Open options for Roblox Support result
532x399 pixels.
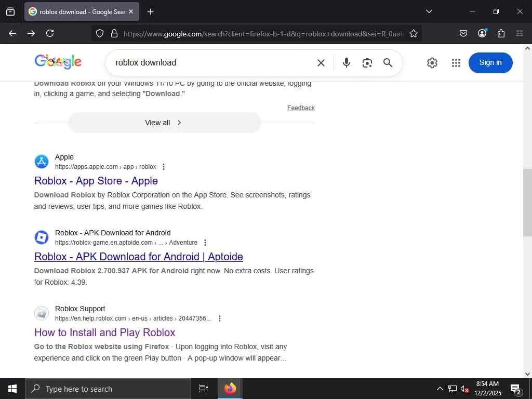[x=220, y=318]
